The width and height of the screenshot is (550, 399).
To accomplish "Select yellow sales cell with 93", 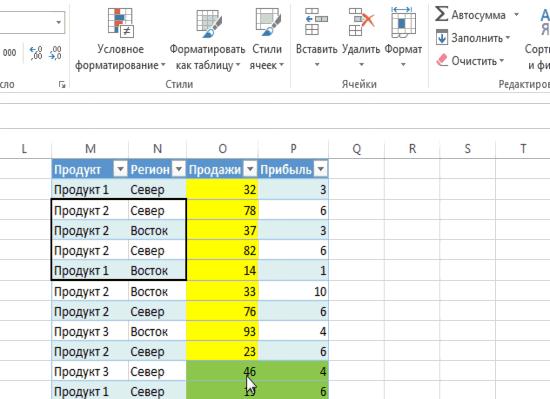I will pyautogui.click(x=222, y=331).
